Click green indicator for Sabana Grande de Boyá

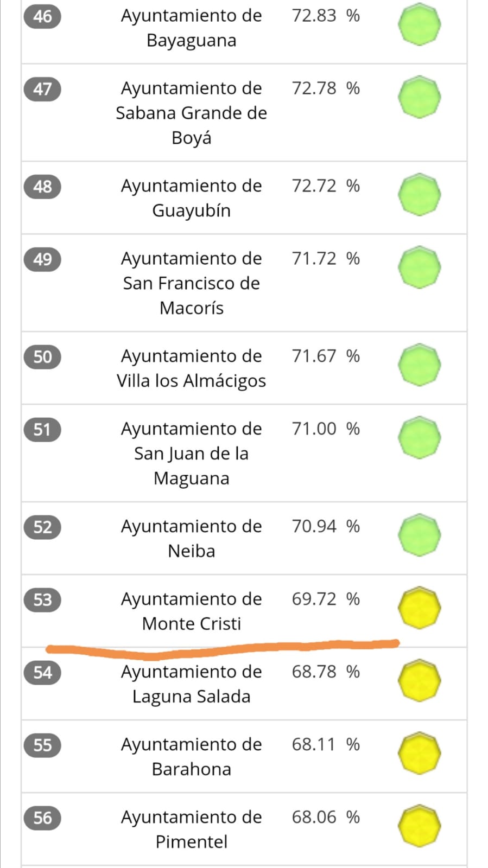tap(419, 97)
